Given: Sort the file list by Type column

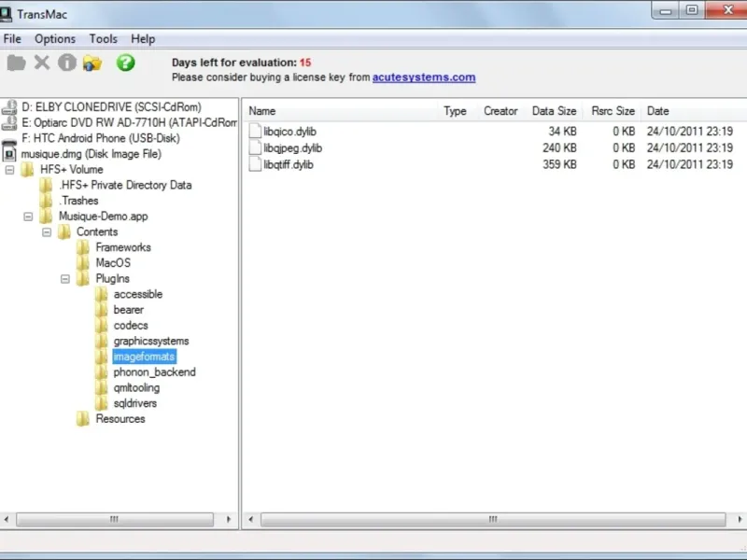Looking at the screenshot, I should click(455, 111).
